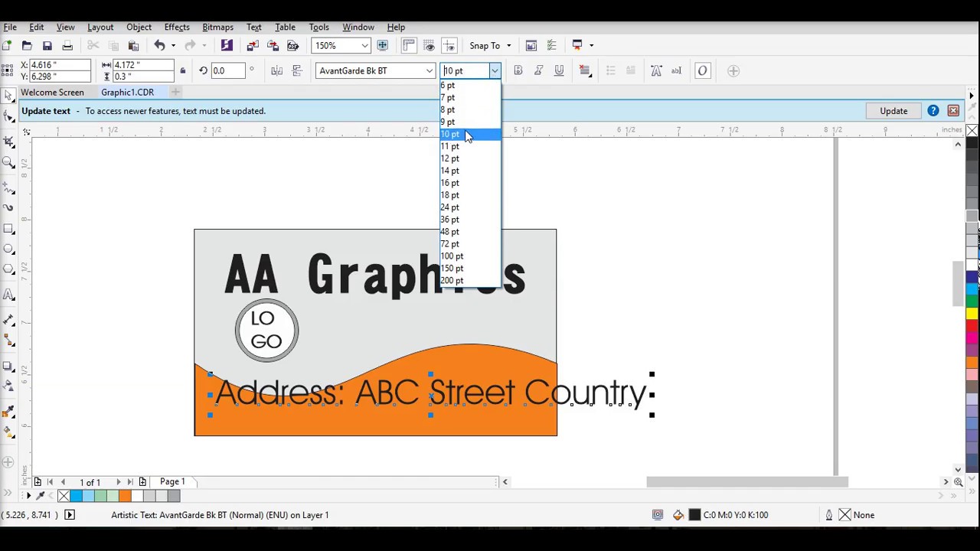Click the Open folder icon
The width and height of the screenshot is (980, 551).
27,46
